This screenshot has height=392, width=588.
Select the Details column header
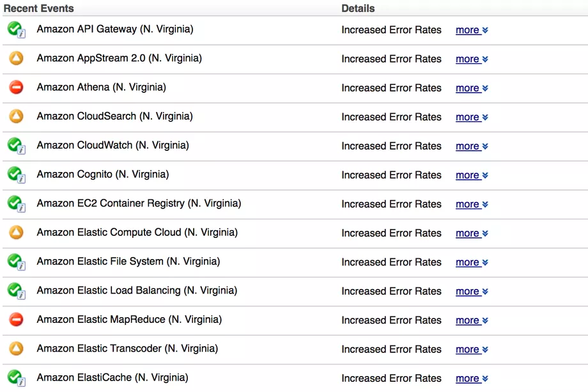point(358,8)
